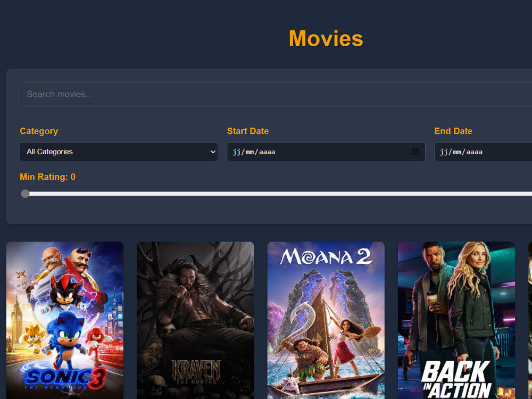The width and height of the screenshot is (532, 399).
Task: Click the Category label
Action: [39, 131]
